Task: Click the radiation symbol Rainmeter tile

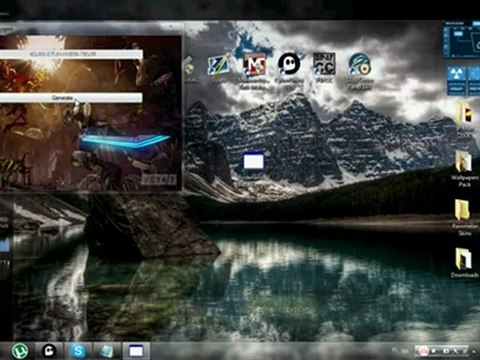Action: click(456, 80)
